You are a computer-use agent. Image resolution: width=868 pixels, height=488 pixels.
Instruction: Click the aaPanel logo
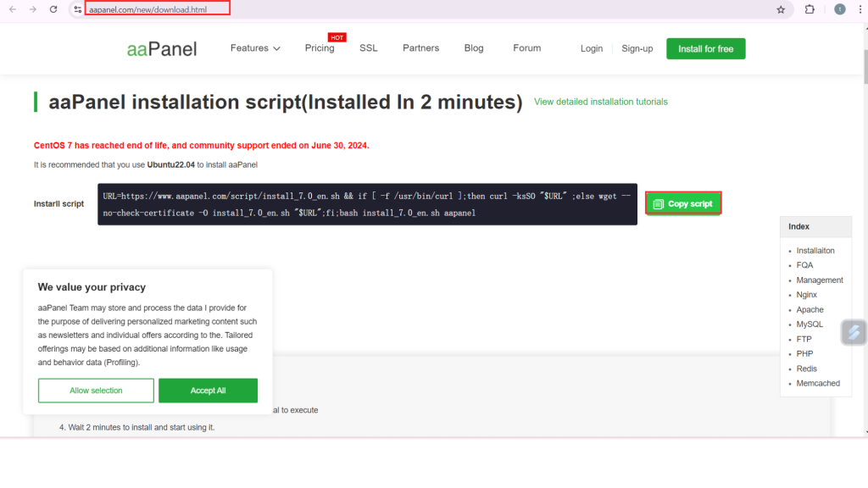(162, 49)
